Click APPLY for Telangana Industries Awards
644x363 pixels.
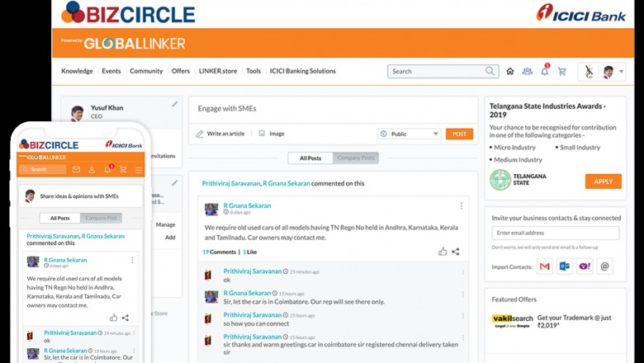click(603, 181)
